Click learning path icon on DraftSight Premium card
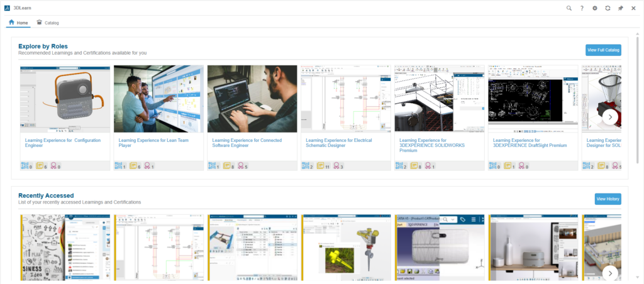644x284 pixels. 492,166
